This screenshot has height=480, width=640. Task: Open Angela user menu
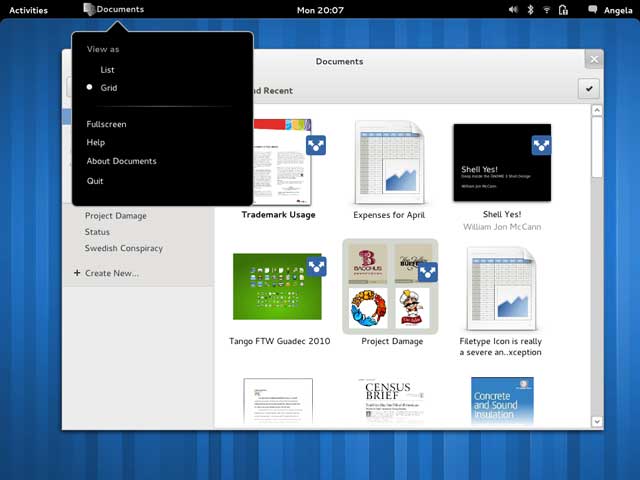point(618,10)
